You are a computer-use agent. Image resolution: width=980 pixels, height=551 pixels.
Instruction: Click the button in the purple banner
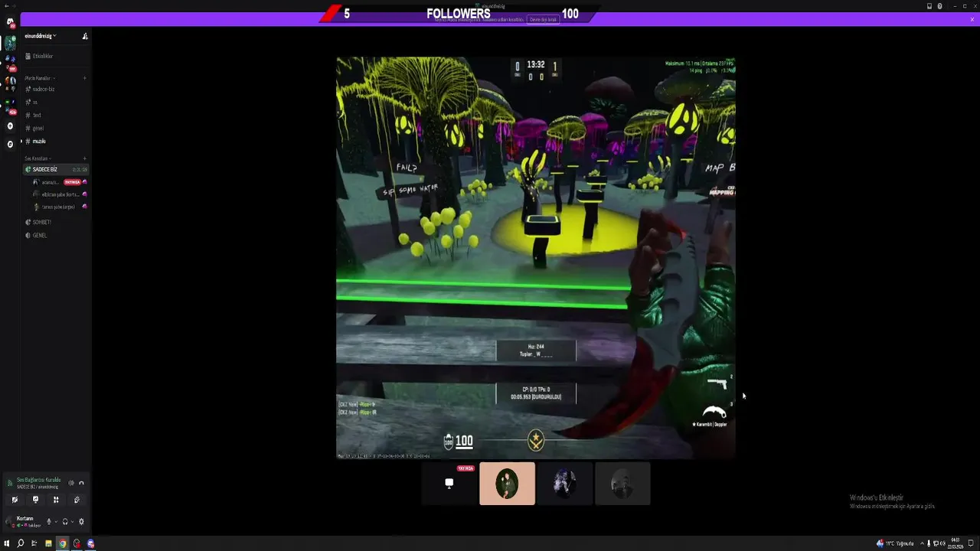[x=543, y=19]
